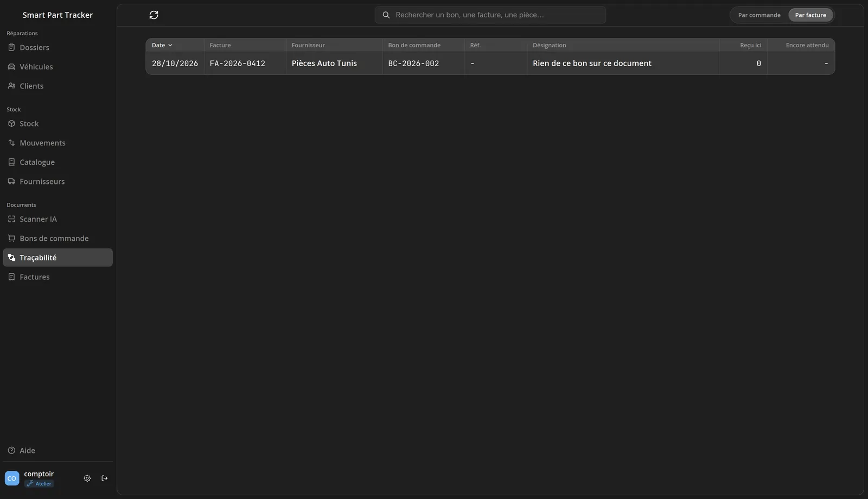Click the Factures receipt icon
868x499 pixels.
click(11, 277)
